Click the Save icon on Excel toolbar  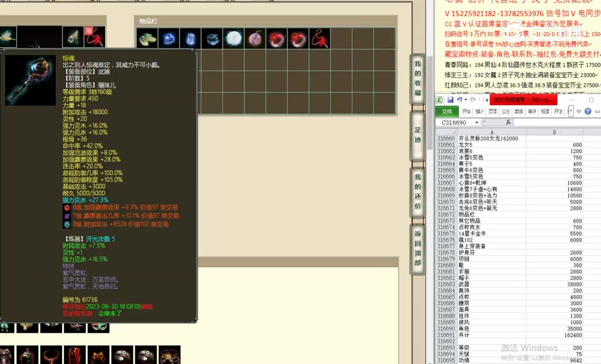(x=451, y=99)
